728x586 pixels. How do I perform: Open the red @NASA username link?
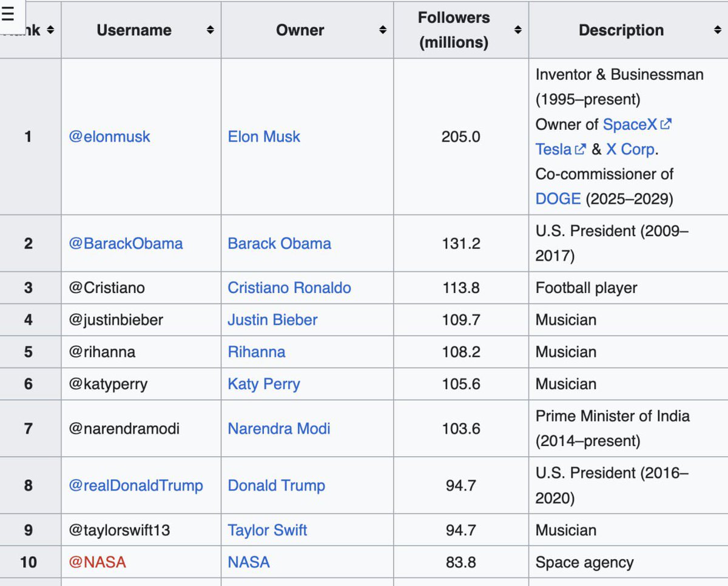tap(97, 562)
